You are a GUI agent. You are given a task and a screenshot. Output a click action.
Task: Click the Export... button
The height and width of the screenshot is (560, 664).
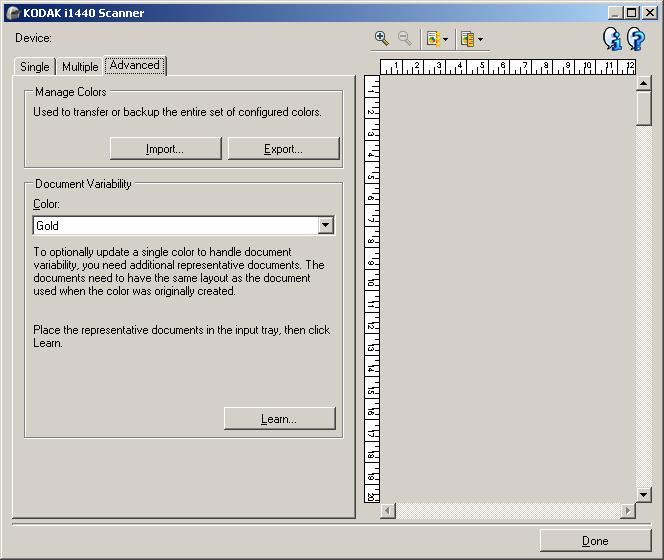(x=283, y=149)
